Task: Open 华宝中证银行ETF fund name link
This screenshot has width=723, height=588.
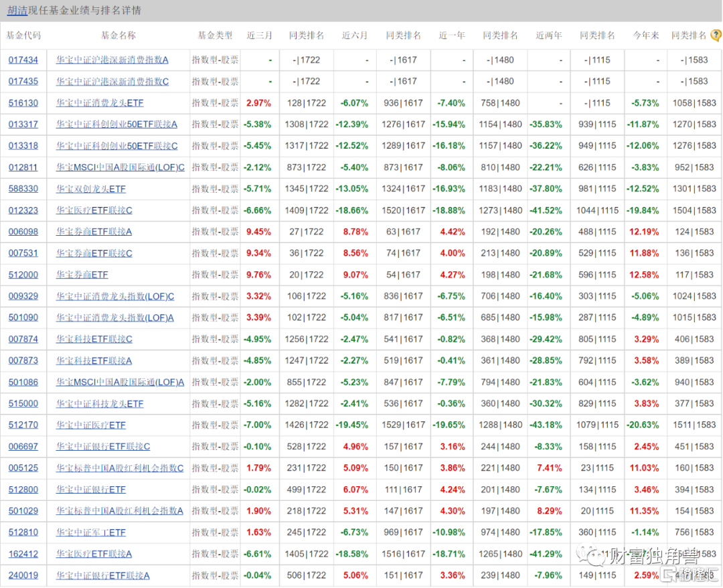Action: click(x=91, y=490)
